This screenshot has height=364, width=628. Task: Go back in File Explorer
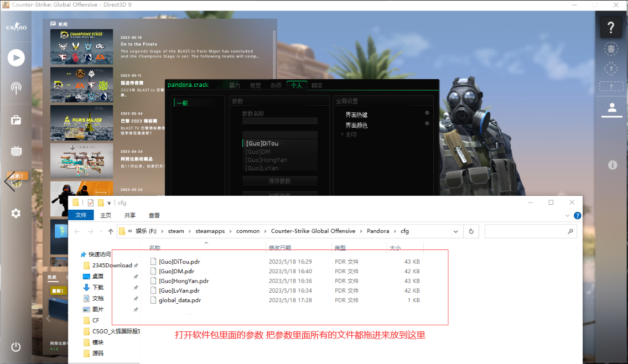tap(77, 231)
